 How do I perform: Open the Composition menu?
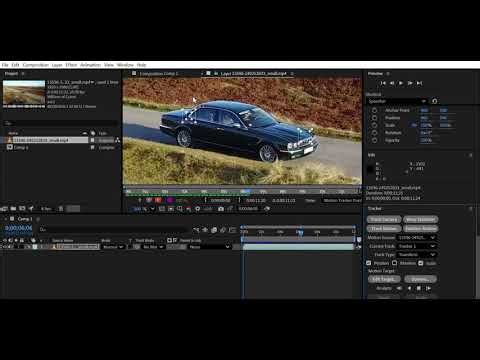[x=36, y=65]
